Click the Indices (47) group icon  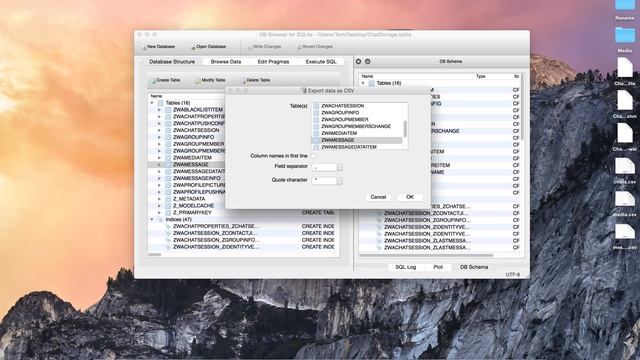(x=160, y=220)
